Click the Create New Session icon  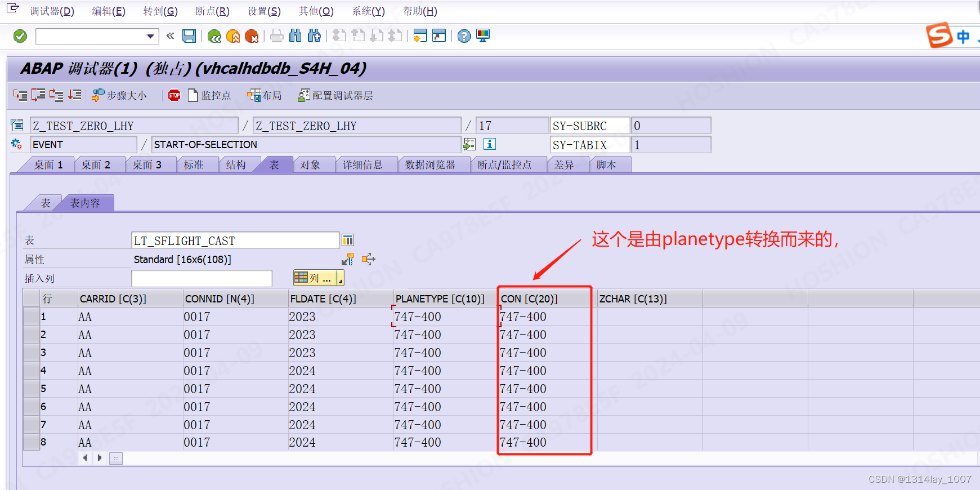tap(420, 36)
